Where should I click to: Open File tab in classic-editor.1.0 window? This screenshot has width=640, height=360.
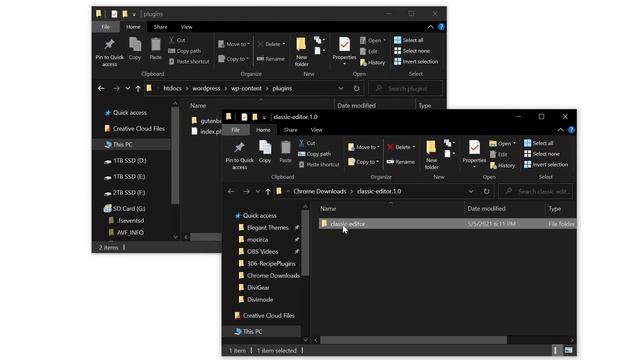coord(236,130)
